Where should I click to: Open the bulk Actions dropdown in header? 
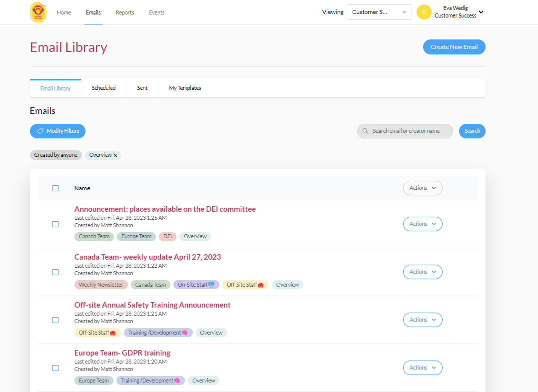pyautogui.click(x=423, y=188)
